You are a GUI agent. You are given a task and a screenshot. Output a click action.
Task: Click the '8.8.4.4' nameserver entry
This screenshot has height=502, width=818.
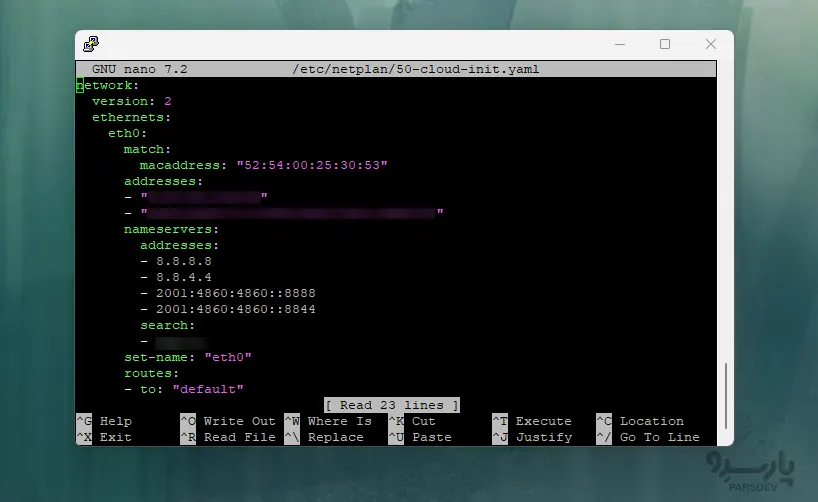(184, 278)
